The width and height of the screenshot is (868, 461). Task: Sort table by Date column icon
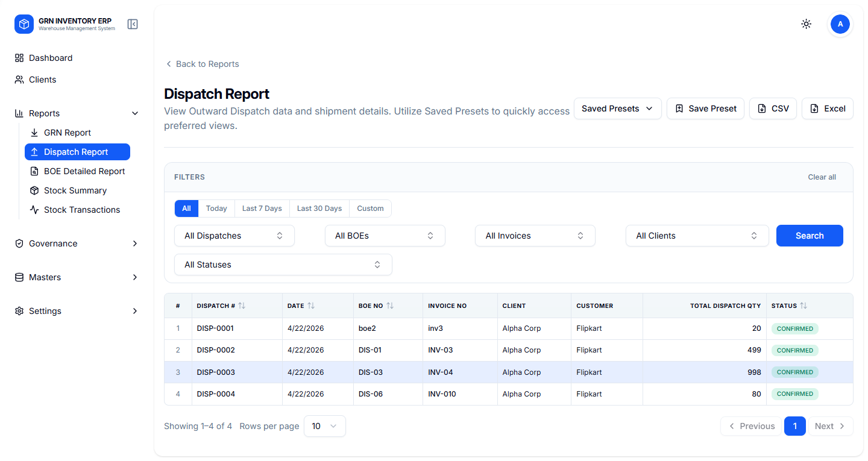point(311,306)
